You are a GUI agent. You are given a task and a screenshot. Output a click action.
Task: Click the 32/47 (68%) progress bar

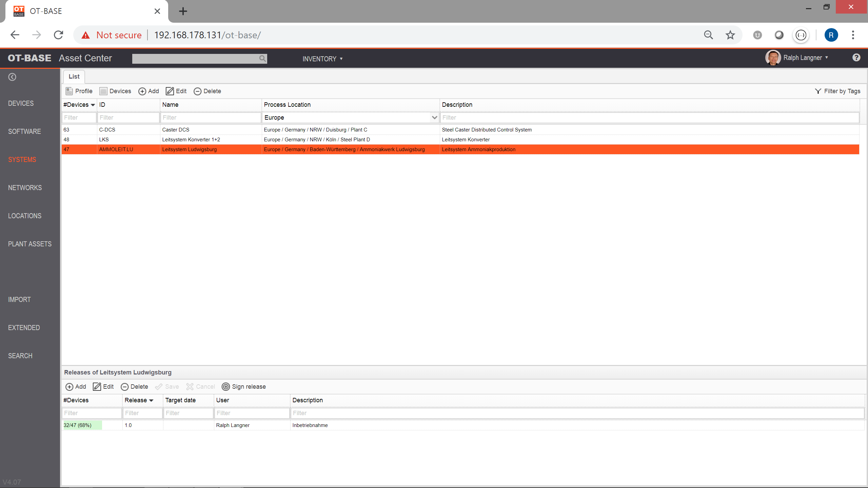82,425
